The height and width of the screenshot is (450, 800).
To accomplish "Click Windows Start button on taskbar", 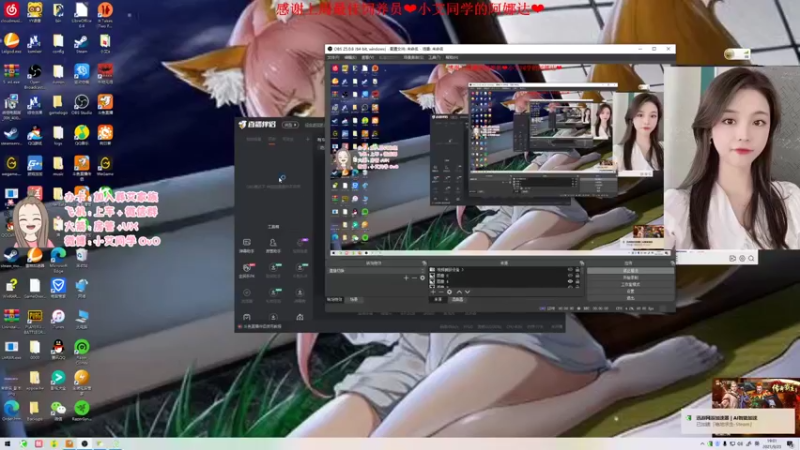I will click(x=7, y=444).
